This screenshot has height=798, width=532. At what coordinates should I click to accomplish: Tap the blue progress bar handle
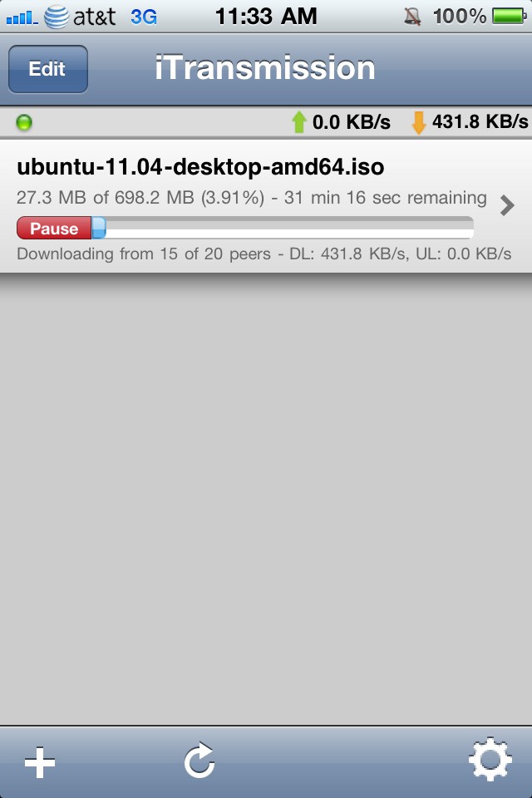click(x=99, y=228)
